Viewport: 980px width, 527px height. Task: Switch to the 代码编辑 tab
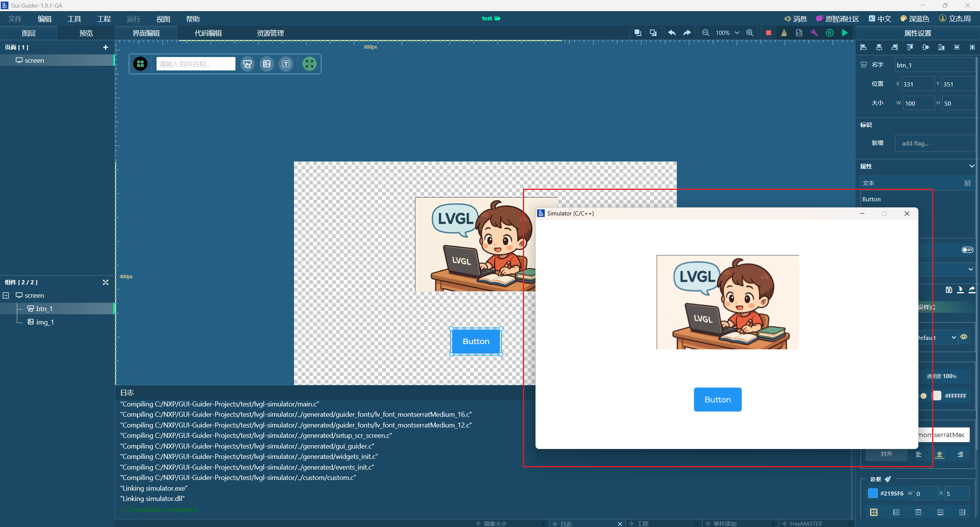point(208,33)
